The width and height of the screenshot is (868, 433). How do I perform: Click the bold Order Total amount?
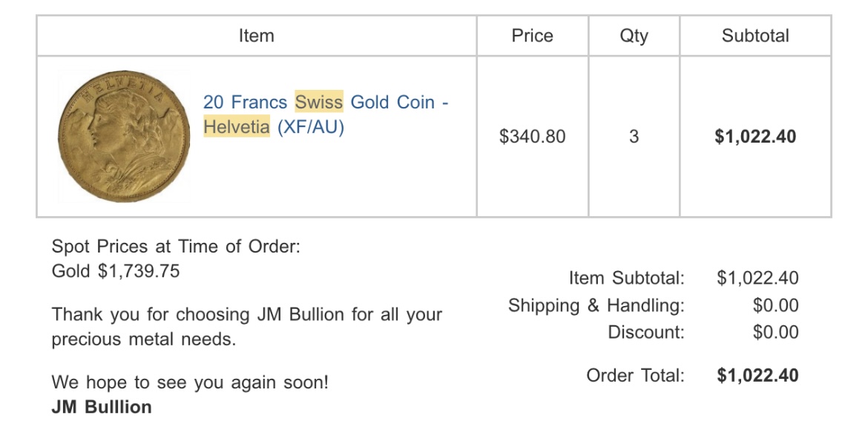coord(757,376)
